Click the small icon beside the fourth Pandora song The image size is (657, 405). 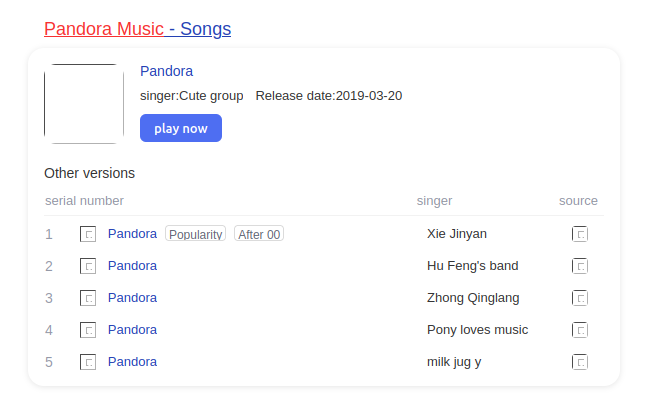(x=88, y=330)
